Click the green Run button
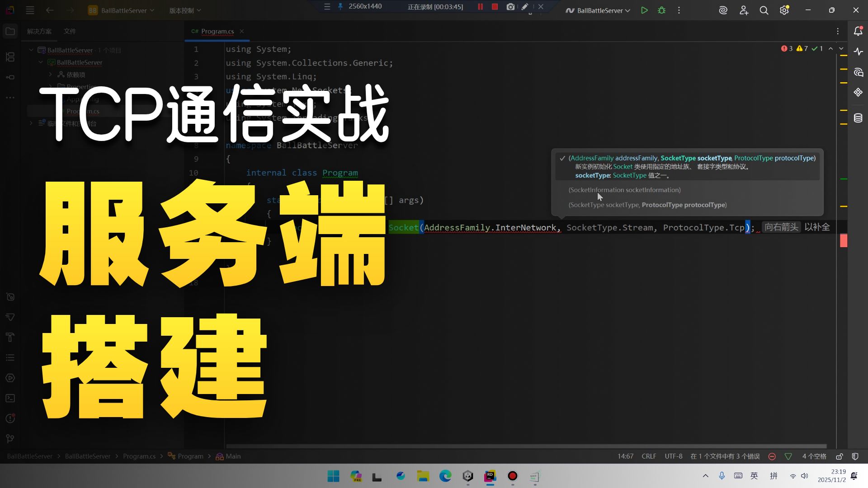 pyautogui.click(x=644, y=10)
